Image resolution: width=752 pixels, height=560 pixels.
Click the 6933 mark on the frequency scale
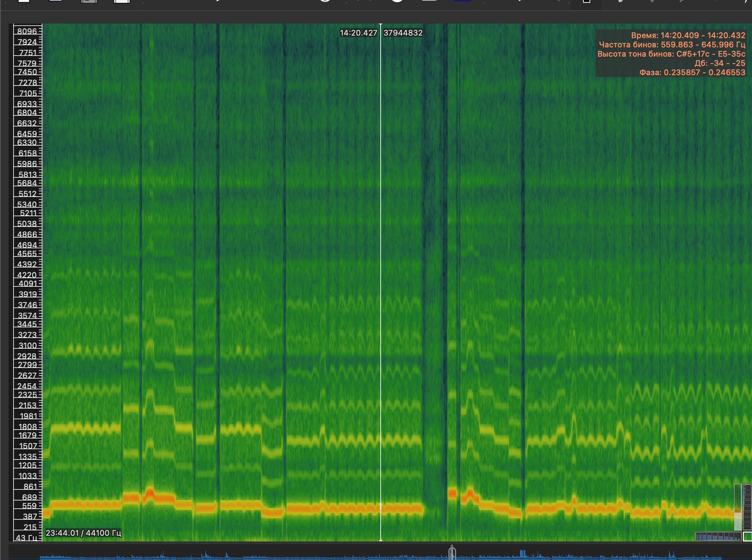pos(27,104)
